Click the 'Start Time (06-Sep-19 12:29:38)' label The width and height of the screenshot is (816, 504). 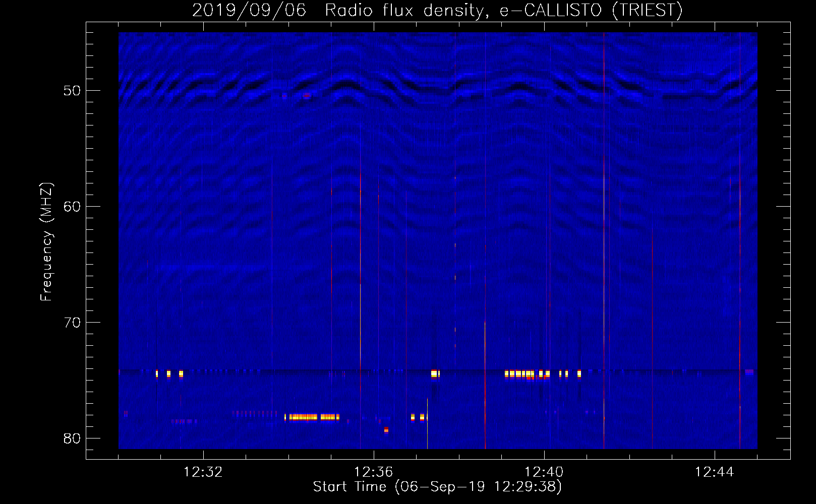pos(437,487)
